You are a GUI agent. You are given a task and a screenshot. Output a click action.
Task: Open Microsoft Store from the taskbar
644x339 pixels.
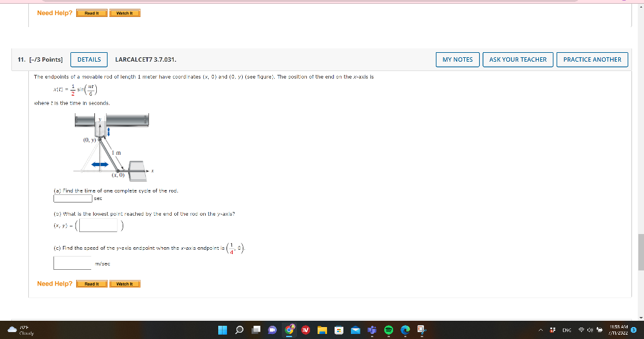coord(339,330)
